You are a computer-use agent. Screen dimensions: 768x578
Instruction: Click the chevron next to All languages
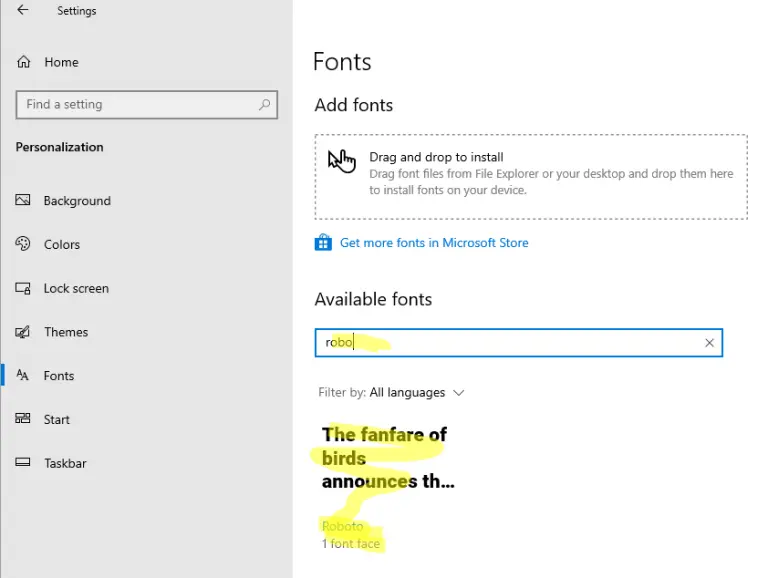[458, 393]
